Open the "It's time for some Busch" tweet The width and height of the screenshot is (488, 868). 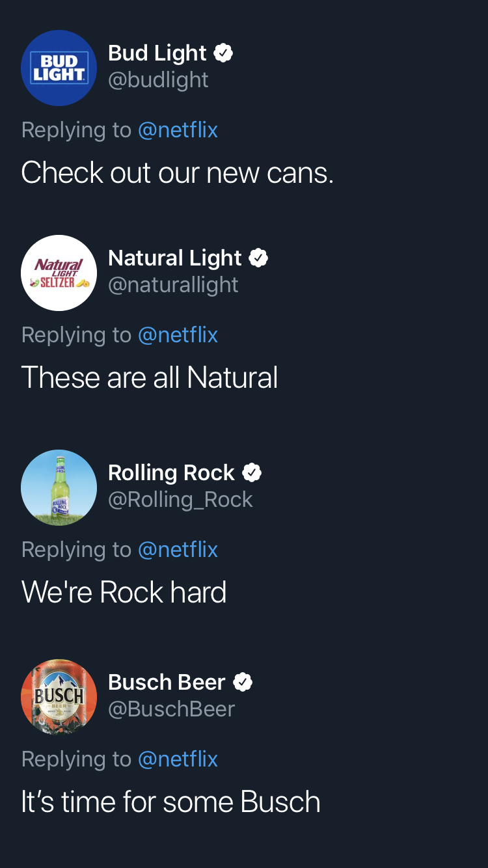(x=170, y=802)
